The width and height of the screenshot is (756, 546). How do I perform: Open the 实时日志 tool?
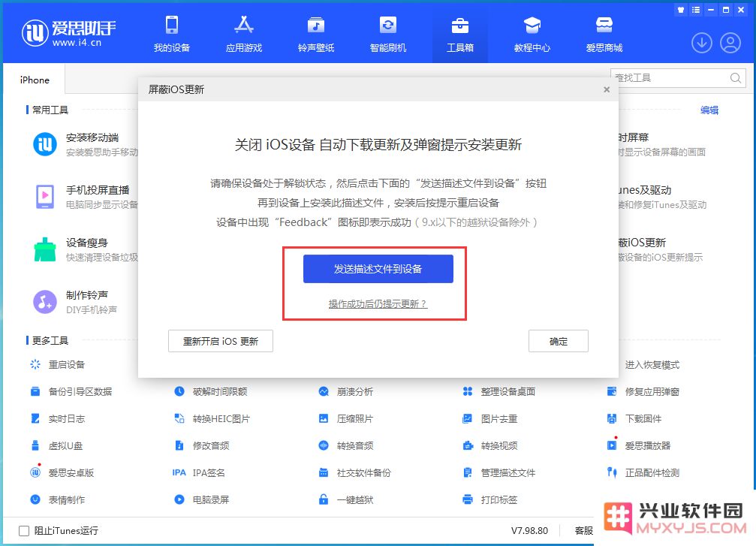click(57, 418)
